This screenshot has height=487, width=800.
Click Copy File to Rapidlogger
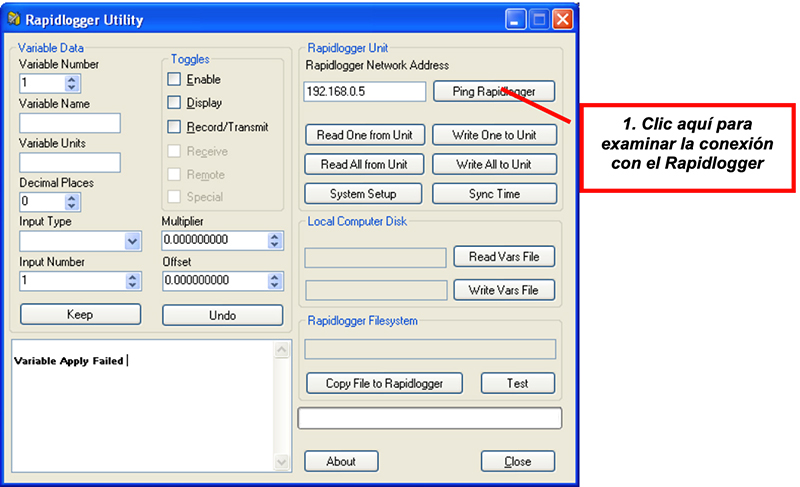[x=384, y=383]
